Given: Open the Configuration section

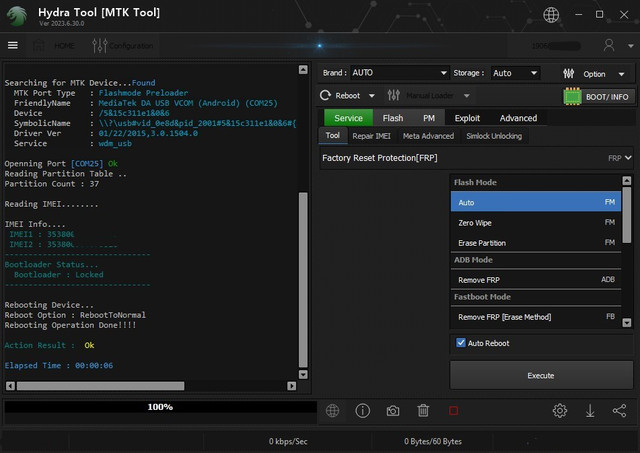Looking at the screenshot, I should tap(131, 46).
